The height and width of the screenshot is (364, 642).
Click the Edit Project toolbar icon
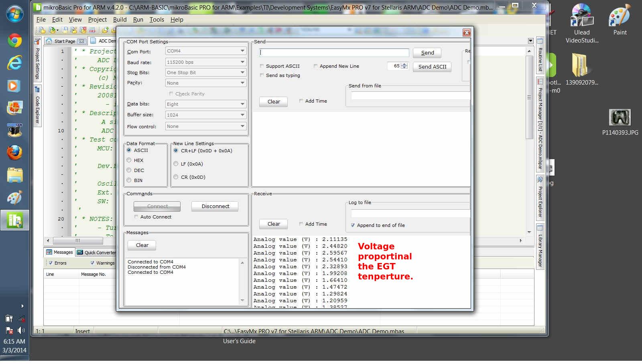[x=73, y=30]
